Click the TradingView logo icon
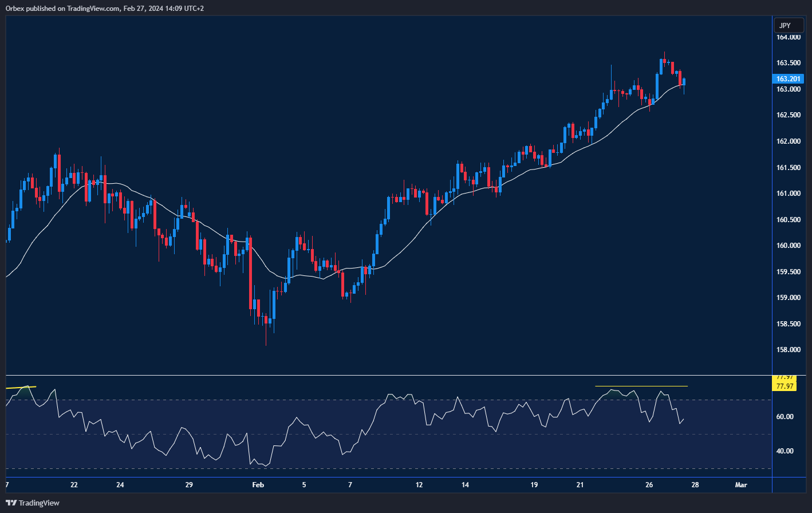Screen dimensions: 812x513 pyautogui.click(x=10, y=503)
